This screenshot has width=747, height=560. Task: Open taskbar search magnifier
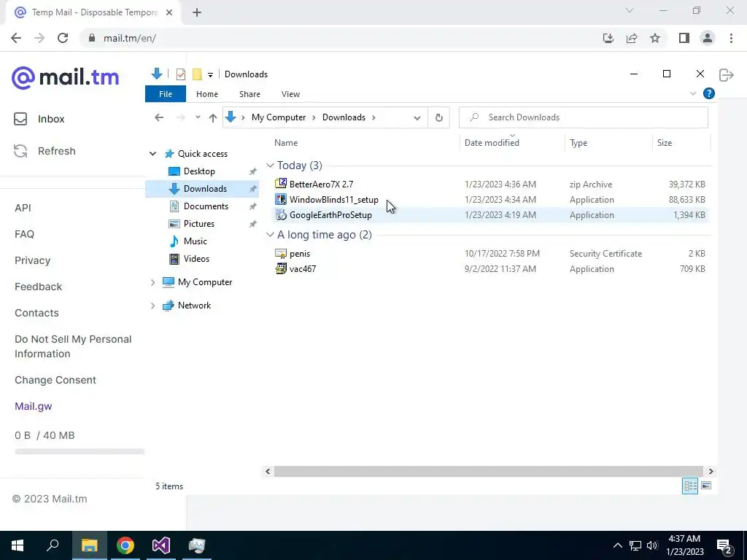tap(53, 545)
